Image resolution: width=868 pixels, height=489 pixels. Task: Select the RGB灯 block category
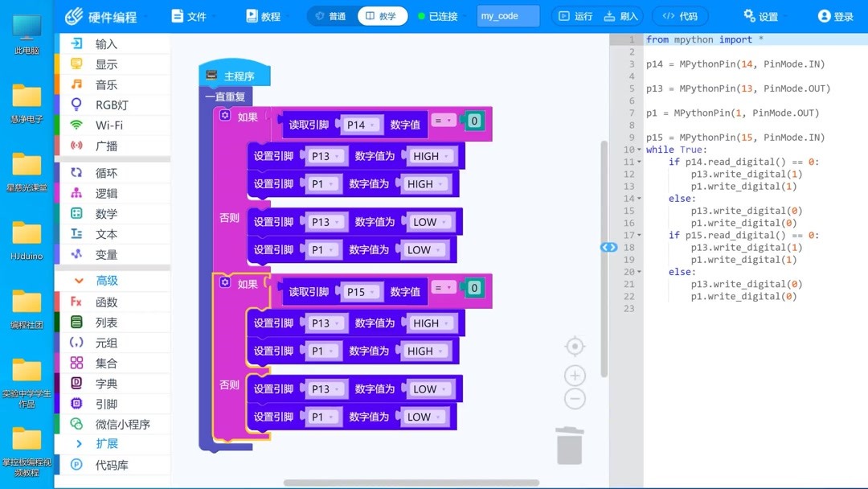[108, 104]
